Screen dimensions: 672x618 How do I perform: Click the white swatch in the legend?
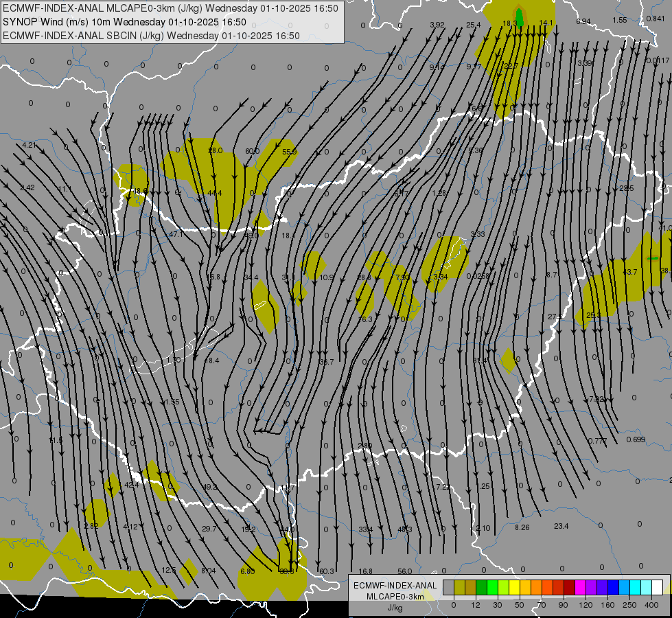[x=657, y=587]
